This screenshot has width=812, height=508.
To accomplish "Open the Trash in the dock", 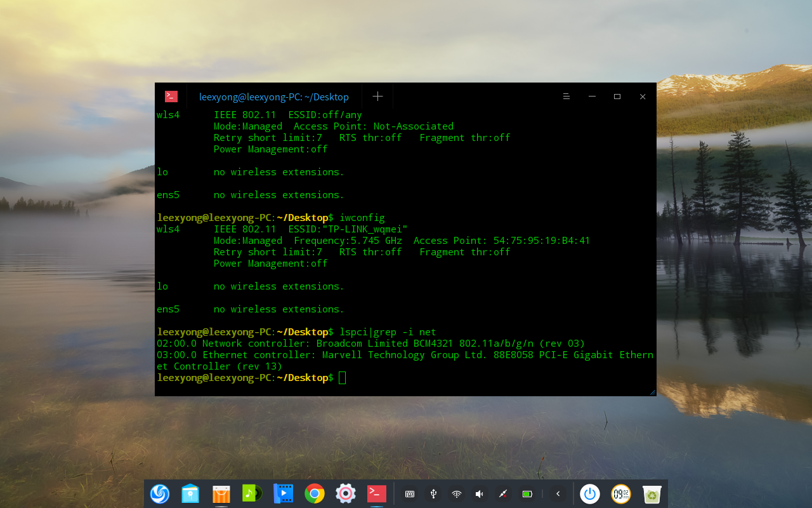I will 652,493.
